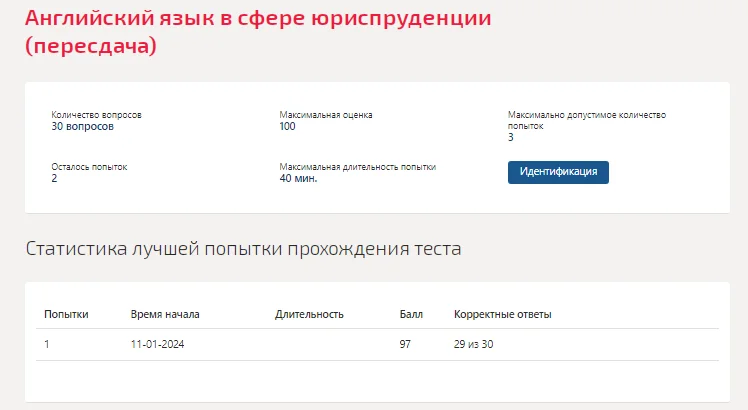Click the Попытки column header

tap(66, 315)
